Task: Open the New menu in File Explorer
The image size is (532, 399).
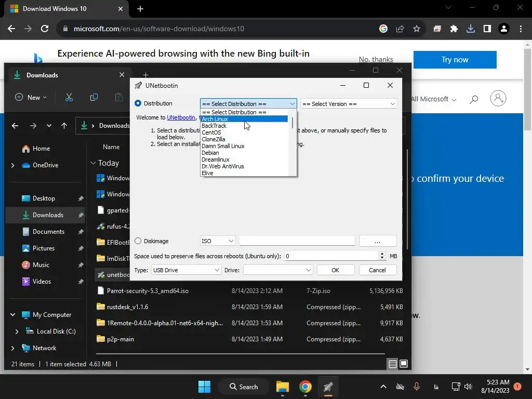Action: tap(31, 97)
